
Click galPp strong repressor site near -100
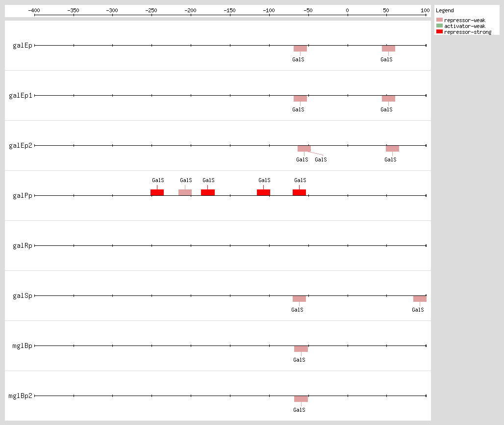264,192
